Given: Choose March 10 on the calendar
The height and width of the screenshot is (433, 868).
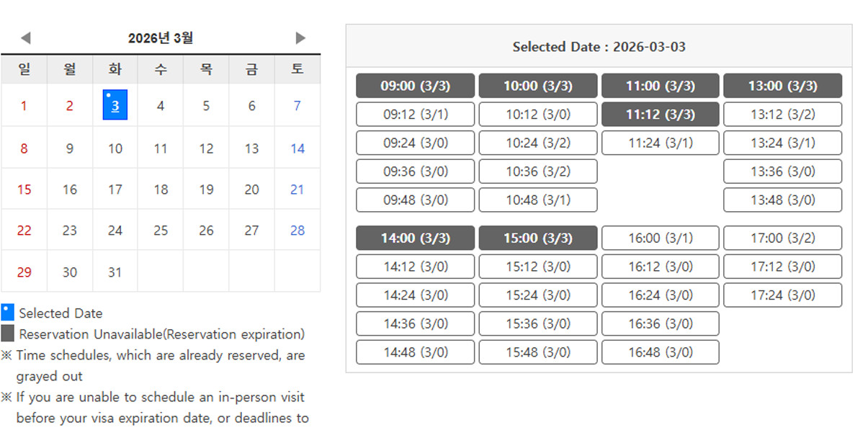Looking at the screenshot, I should tap(115, 148).
